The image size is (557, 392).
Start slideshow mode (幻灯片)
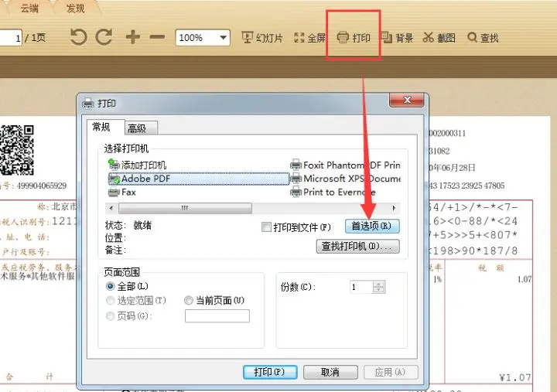[x=262, y=37]
